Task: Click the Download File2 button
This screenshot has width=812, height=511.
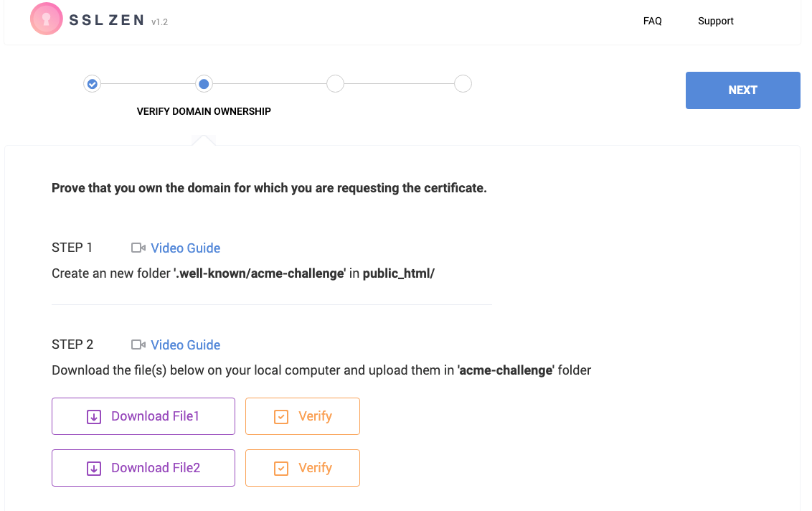Action: pyautogui.click(x=143, y=468)
